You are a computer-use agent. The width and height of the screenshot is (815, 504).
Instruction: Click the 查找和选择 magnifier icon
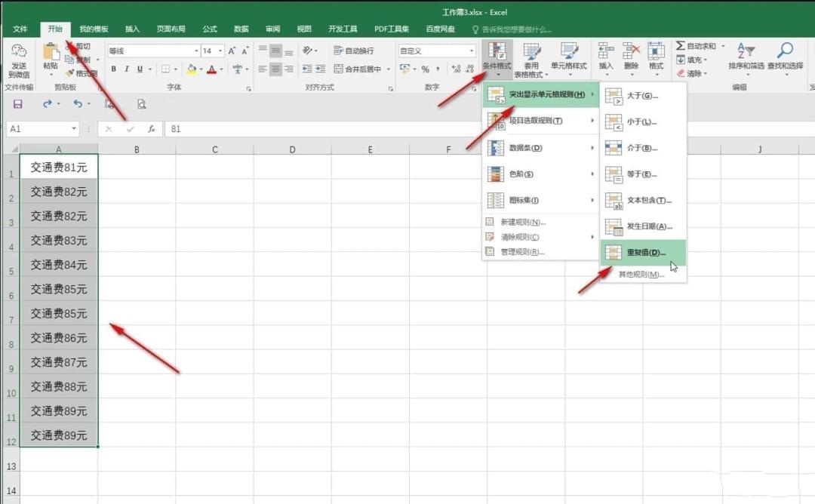[x=785, y=51]
